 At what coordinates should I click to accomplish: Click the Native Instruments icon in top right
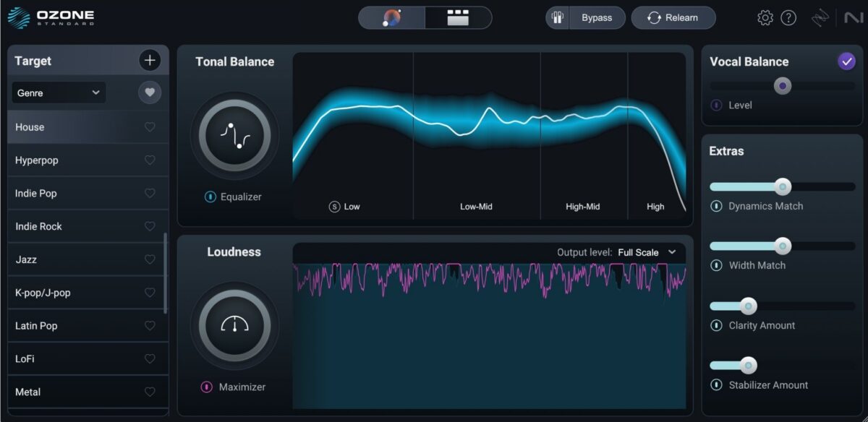(853, 17)
